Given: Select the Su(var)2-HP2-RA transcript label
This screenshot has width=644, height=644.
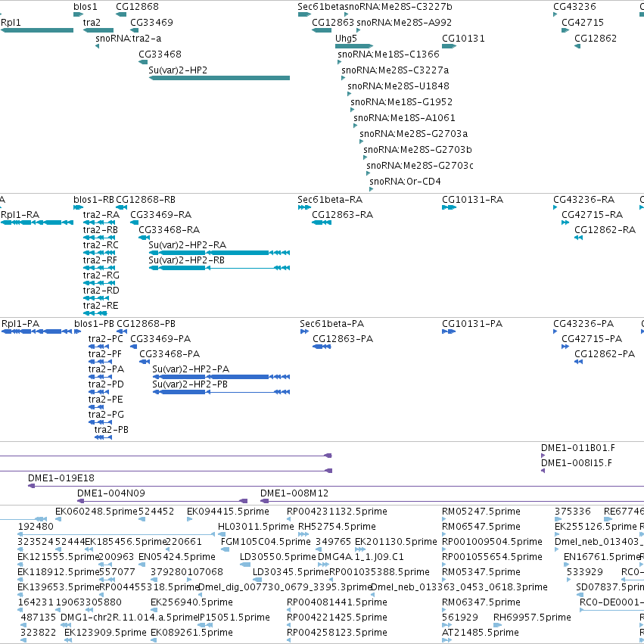Looking at the screenshot, I should click(187, 245).
